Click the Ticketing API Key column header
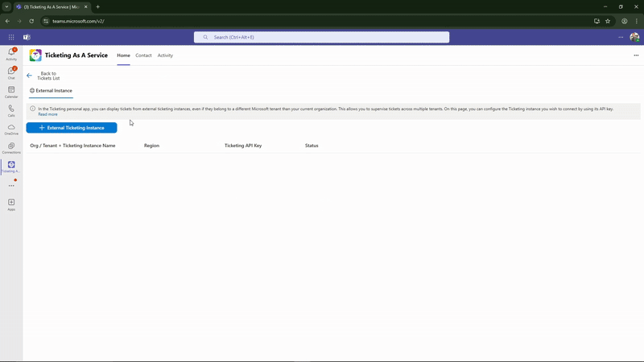This screenshot has width=644, height=362. pos(243,146)
